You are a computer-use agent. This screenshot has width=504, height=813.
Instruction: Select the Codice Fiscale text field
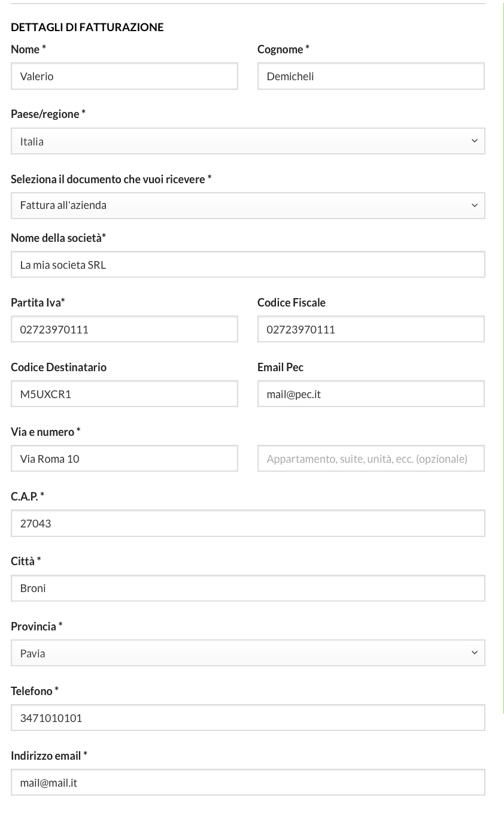point(371,329)
